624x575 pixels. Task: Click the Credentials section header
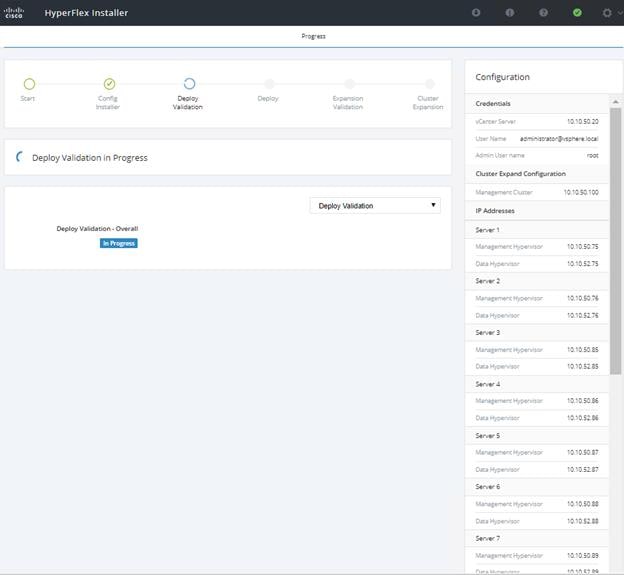(x=493, y=103)
